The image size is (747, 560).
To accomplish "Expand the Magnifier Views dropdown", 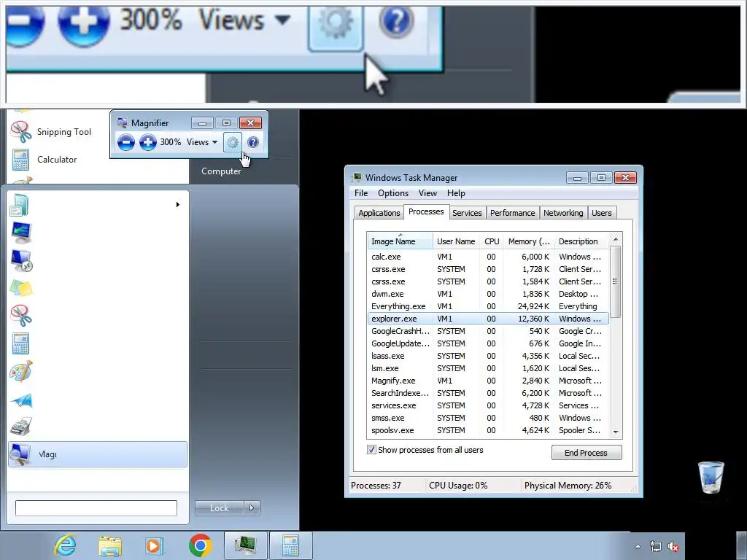I will 202,142.
